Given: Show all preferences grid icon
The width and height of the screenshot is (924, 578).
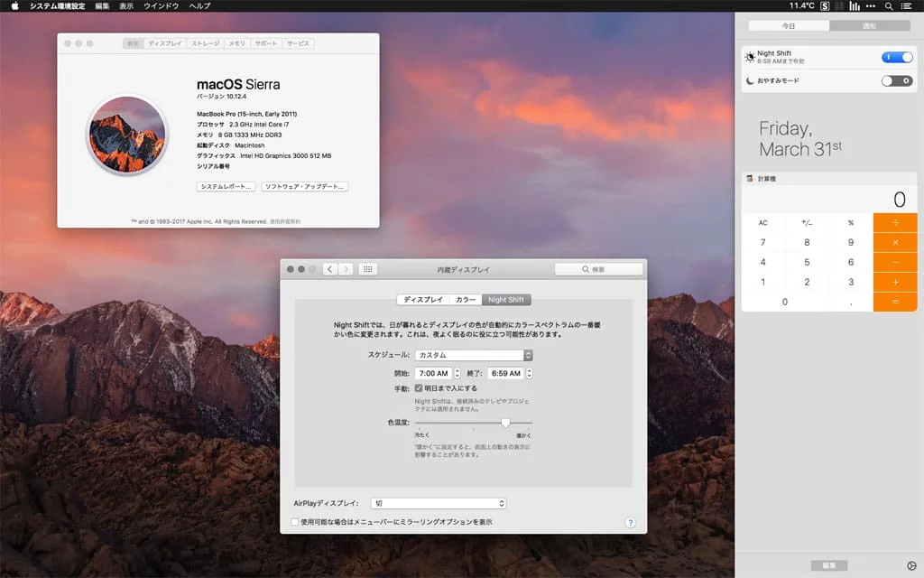Looking at the screenshot, I should point(368,269).
